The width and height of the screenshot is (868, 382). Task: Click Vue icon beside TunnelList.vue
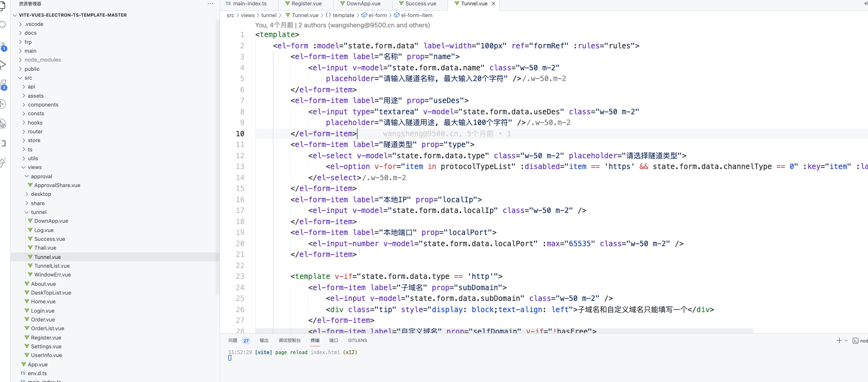coord(30,266)
